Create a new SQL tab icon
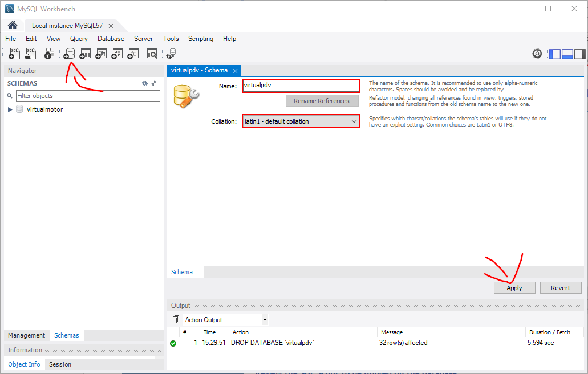Screen dimensions: 588x374 pyautogui.click(x=14, y=54)
